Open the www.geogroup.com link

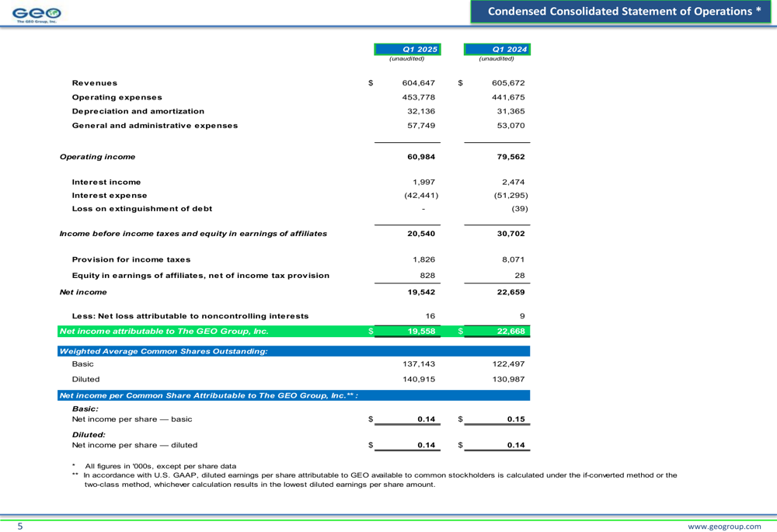(724, 527)
